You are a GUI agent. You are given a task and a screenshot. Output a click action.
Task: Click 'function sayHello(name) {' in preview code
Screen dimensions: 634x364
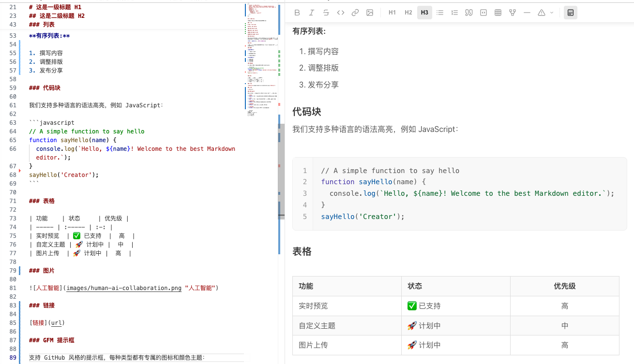[x=373, y=182]
